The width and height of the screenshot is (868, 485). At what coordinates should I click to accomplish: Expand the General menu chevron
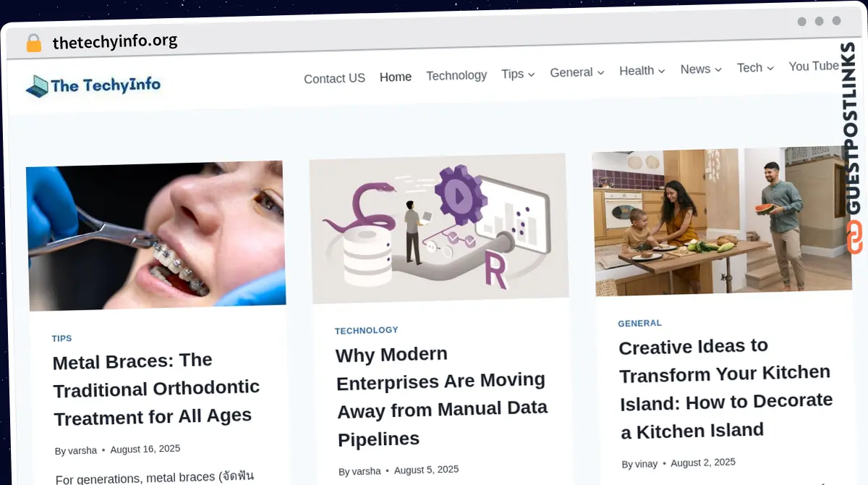[x=600, y=72]
